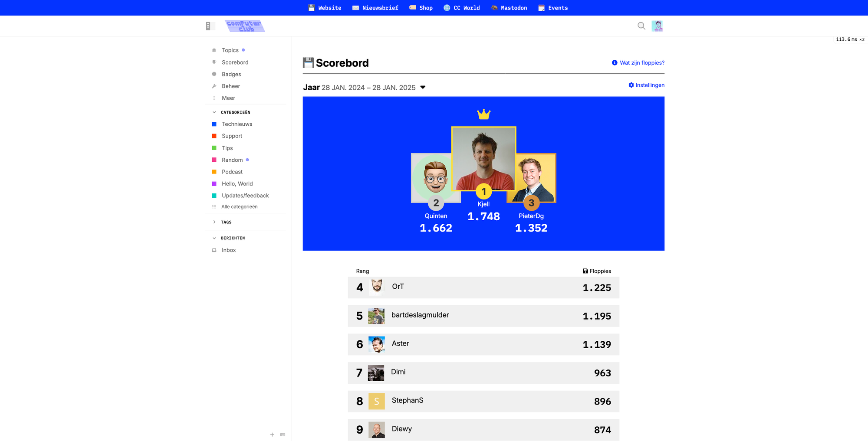Image resolution: width=868 pixels, height=441 pixels.
Task: Open the Badges section
Action: pos(231,74)
